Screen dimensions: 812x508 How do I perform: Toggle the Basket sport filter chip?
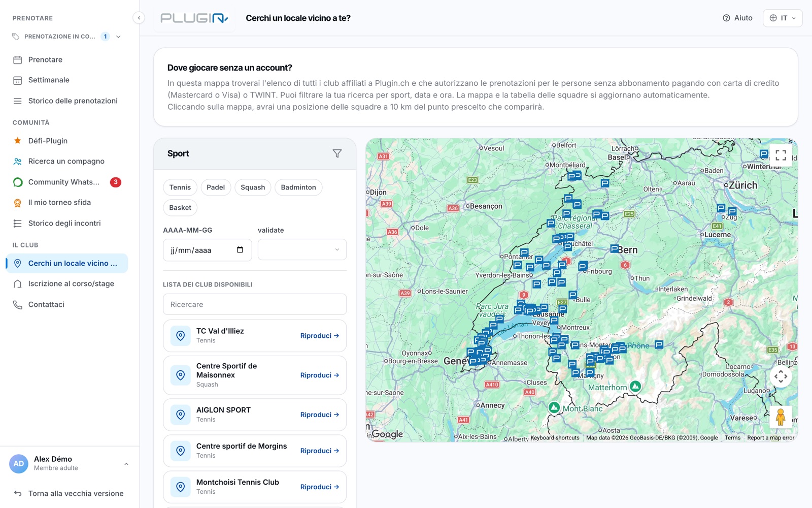point(180,208)
